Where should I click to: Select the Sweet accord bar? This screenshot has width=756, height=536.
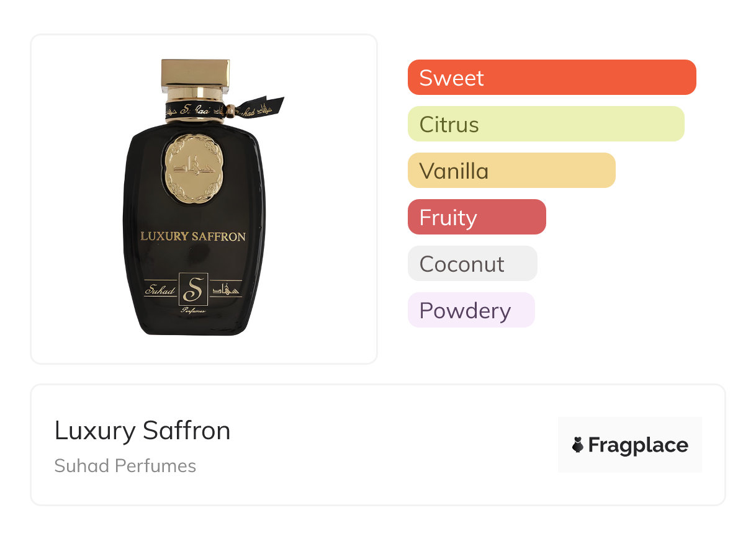pyautogui.click(x=551, y=78)
